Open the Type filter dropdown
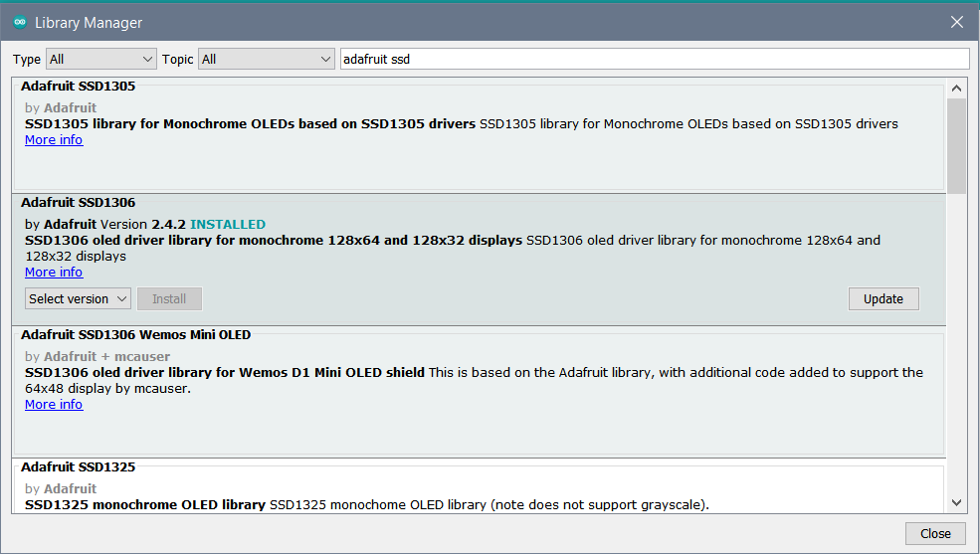This screenshot has width=980, height=554. (x=101, y=60)
